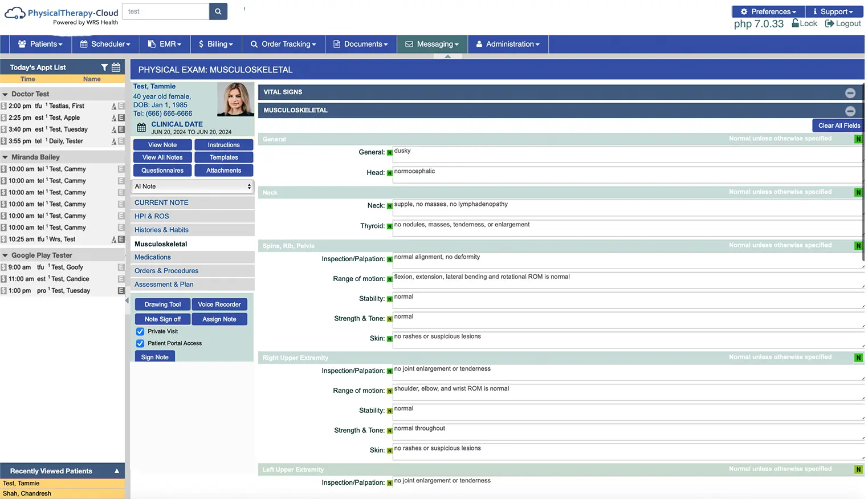
Task: Click the green N marker beside General field
Action: point(389,152)
